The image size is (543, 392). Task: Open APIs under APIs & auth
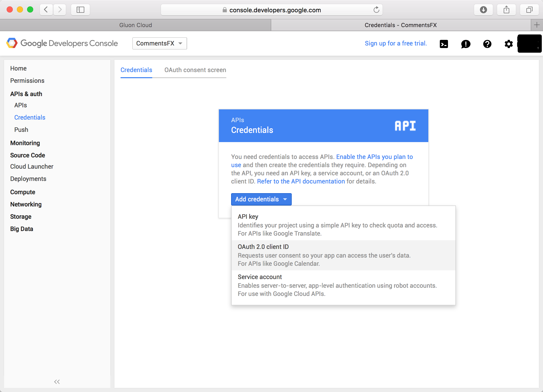pyautogui.click(x=20, y=105)
